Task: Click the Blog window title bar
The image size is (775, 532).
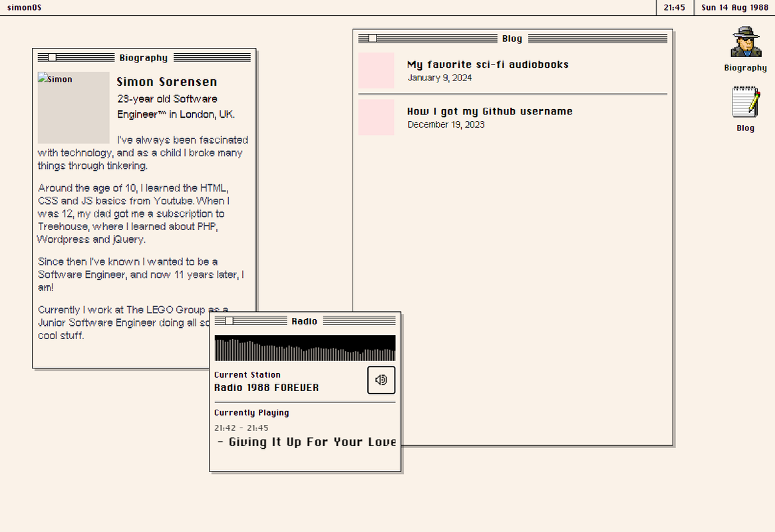Action: click(x=512, y=39)
